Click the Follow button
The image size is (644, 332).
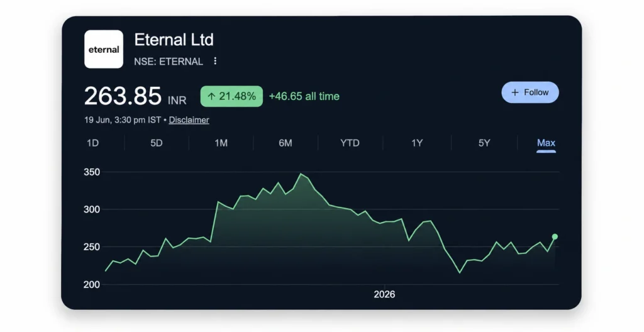coord(530,92)
